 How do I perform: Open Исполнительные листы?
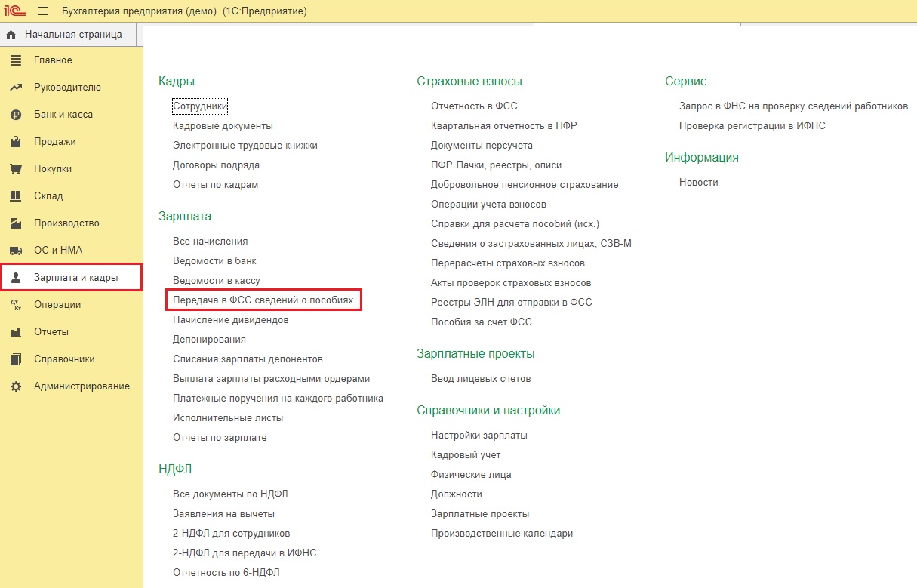point(228,418)
